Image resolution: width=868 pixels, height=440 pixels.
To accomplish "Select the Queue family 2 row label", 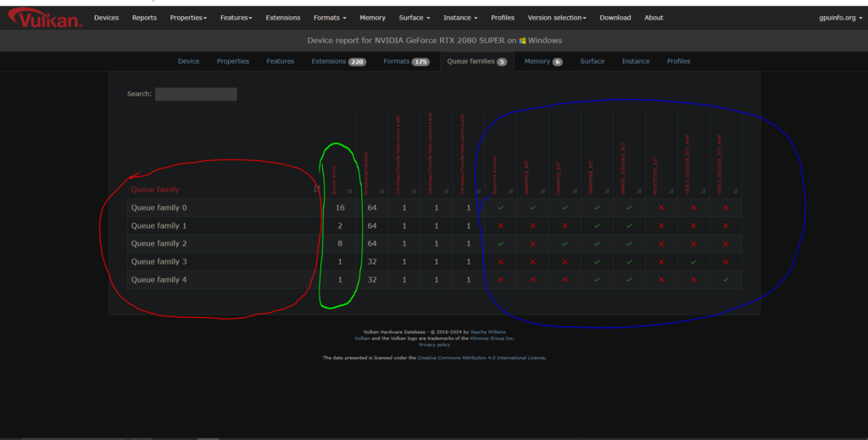I will [x=159, y=243].
